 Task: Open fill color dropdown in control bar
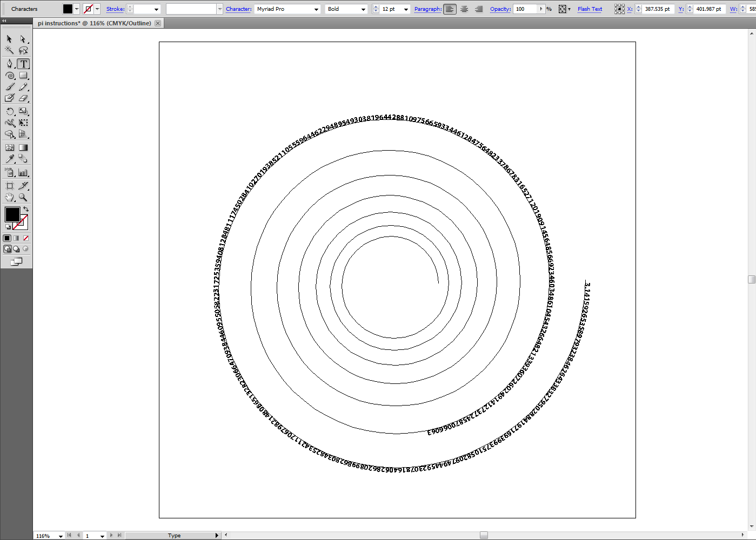coord(77,9)
